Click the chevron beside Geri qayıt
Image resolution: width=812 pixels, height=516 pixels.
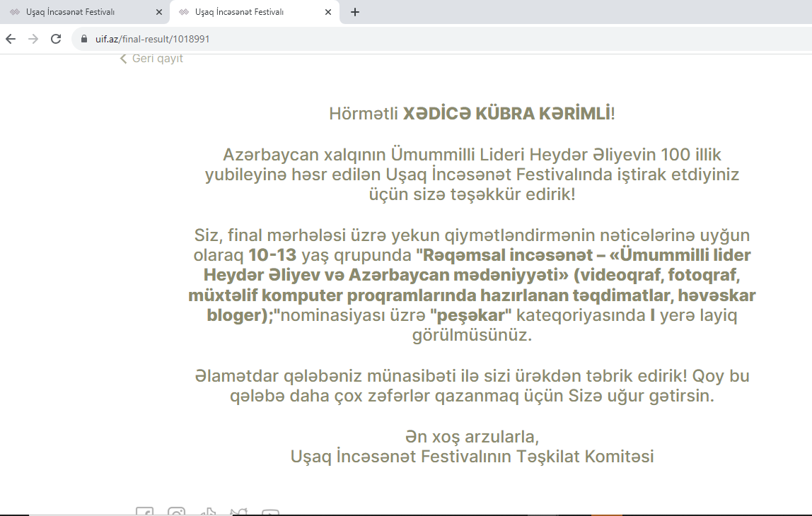click(x=123, y=59)
